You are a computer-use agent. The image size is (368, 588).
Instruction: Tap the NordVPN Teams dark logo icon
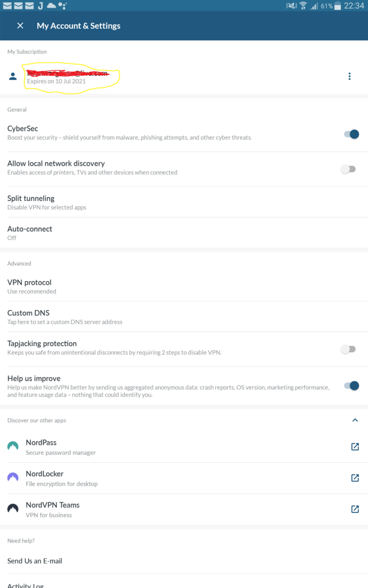(13, 508)
